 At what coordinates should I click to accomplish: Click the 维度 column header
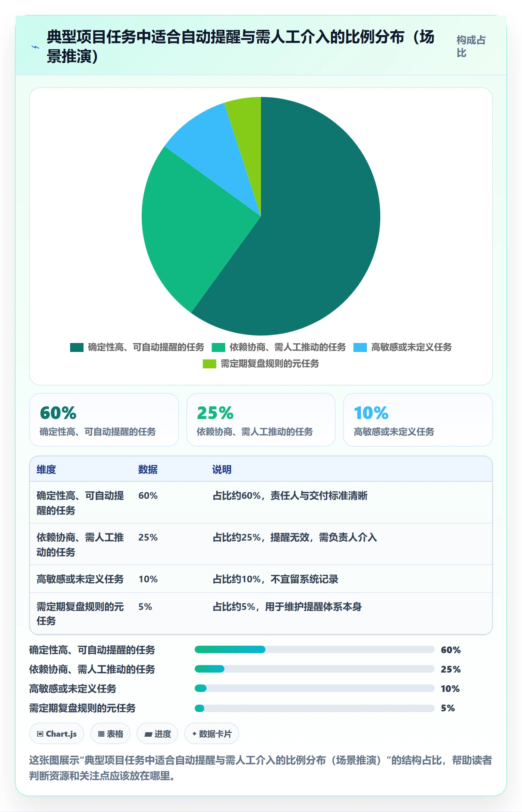[46, 469]
